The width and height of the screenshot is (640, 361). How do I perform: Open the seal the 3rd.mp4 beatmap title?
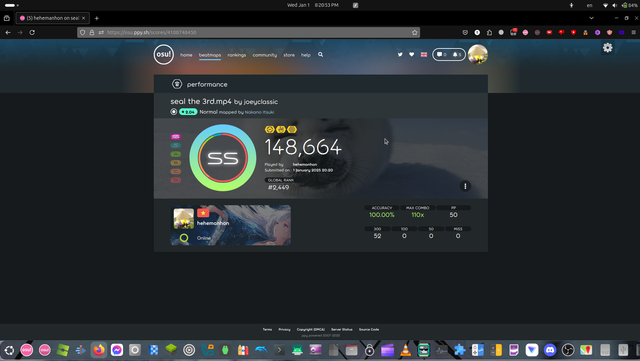click(x=201, y=101)
